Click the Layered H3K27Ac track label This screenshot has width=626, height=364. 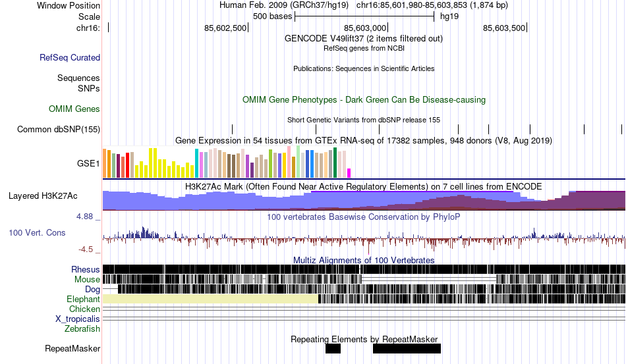point(43,195)
